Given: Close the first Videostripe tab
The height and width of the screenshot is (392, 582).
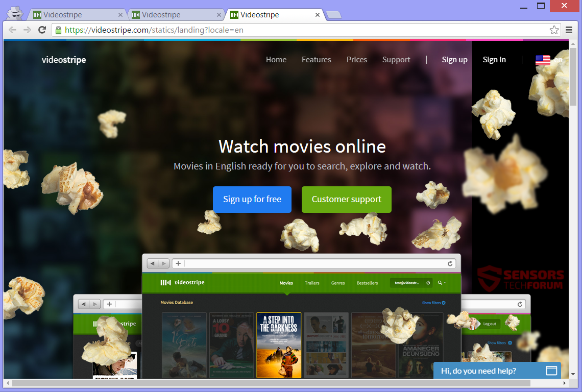Looking at the screenshot, I should point(120,15).
